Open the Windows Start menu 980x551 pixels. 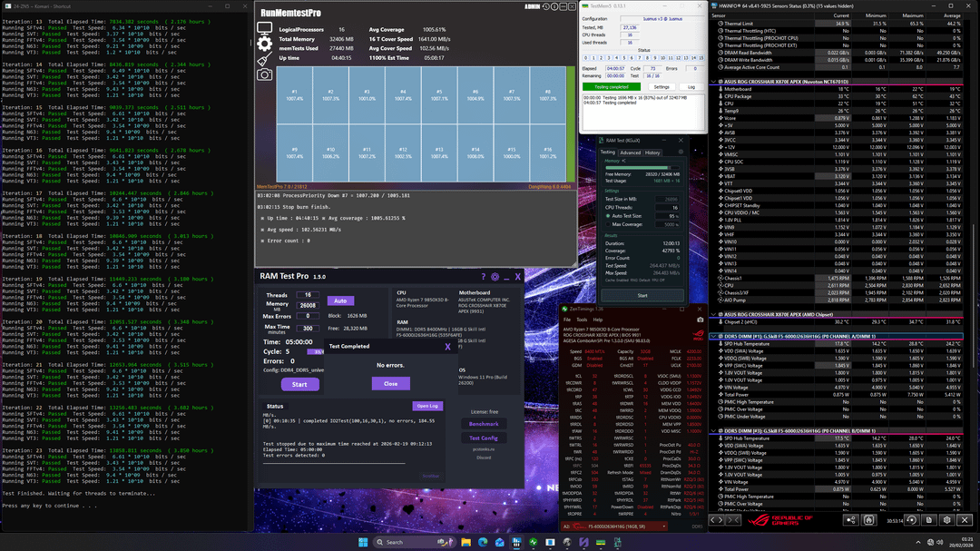[362, 542]
